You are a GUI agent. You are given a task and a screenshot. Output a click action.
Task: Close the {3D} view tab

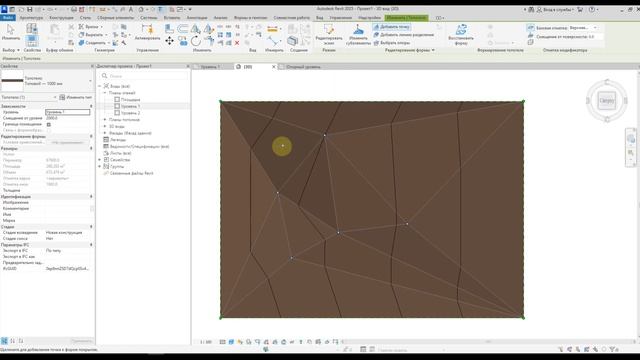click(273, 67)
